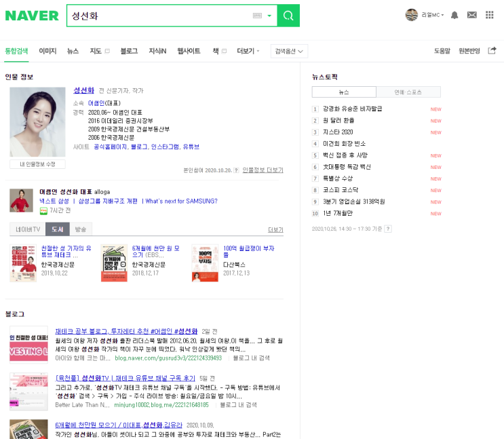Open What's next for SAMSUNG? link
Viewport: 504px width, 439px height.
click(181, 201)
